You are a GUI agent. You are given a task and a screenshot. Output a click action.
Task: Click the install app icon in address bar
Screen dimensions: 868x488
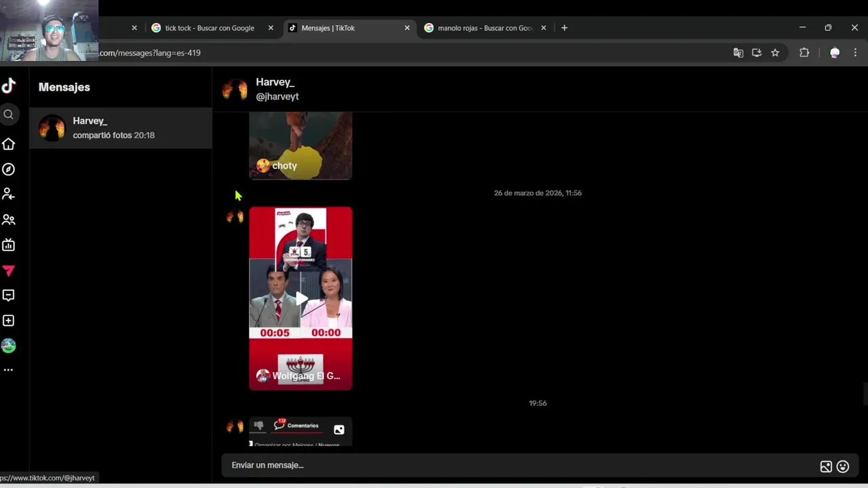757,53
